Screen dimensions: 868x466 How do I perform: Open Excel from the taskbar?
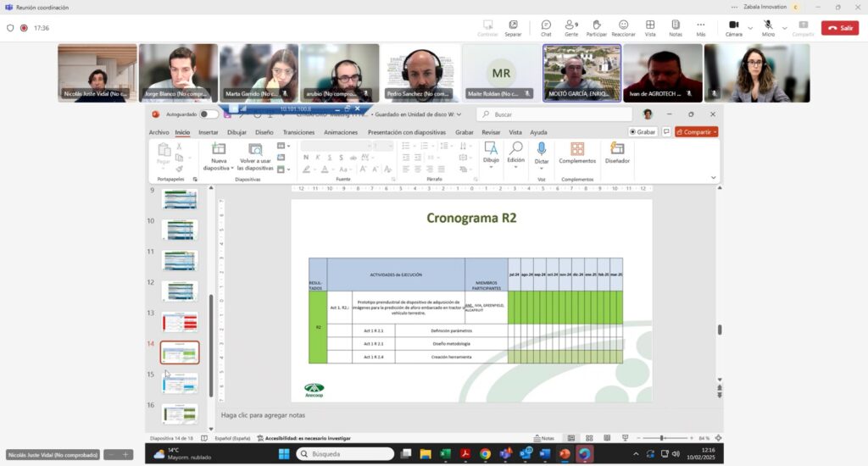point(445,454)
